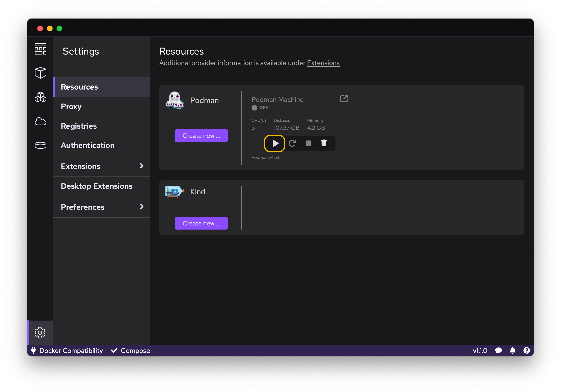Click the settings gear icon
Viewport: 561px width, 392px height.
coord(40,332)
